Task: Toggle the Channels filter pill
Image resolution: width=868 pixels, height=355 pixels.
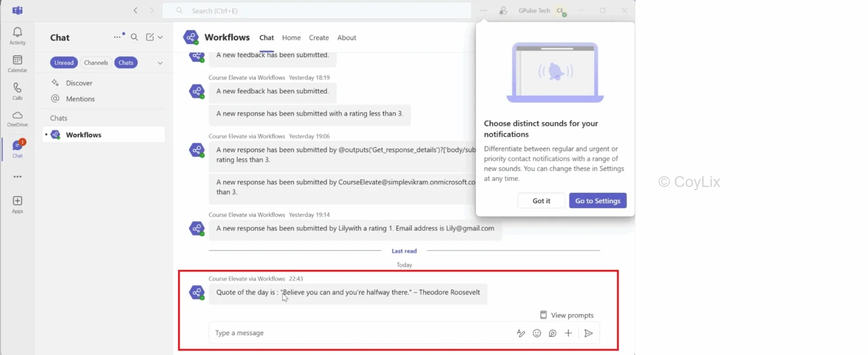Action: point(96,63)
